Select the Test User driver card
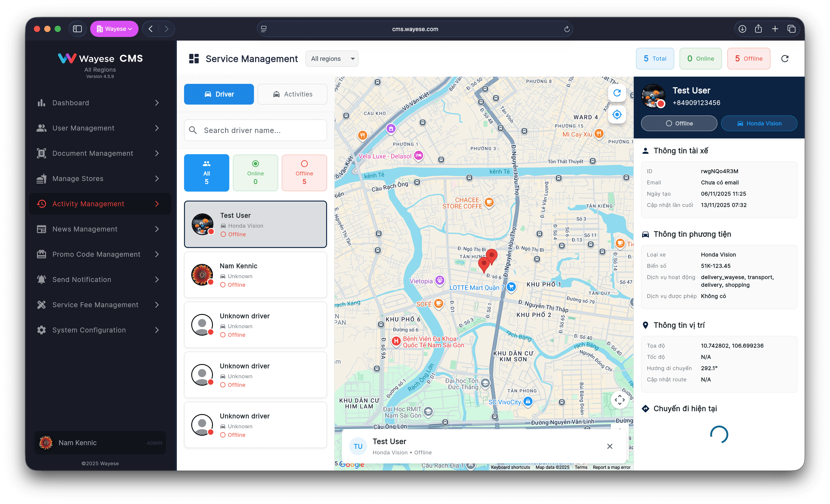 tap(255, 224)
